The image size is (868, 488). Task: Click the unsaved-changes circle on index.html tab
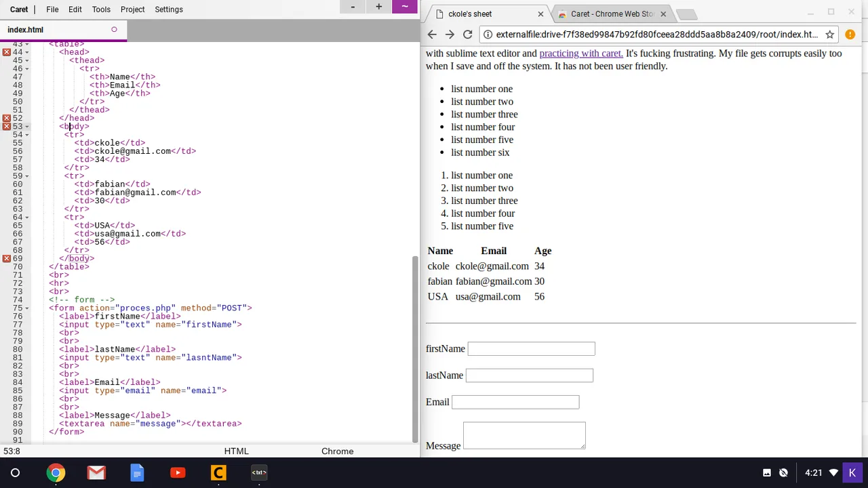pyautogui.click(x=114, y=30)
